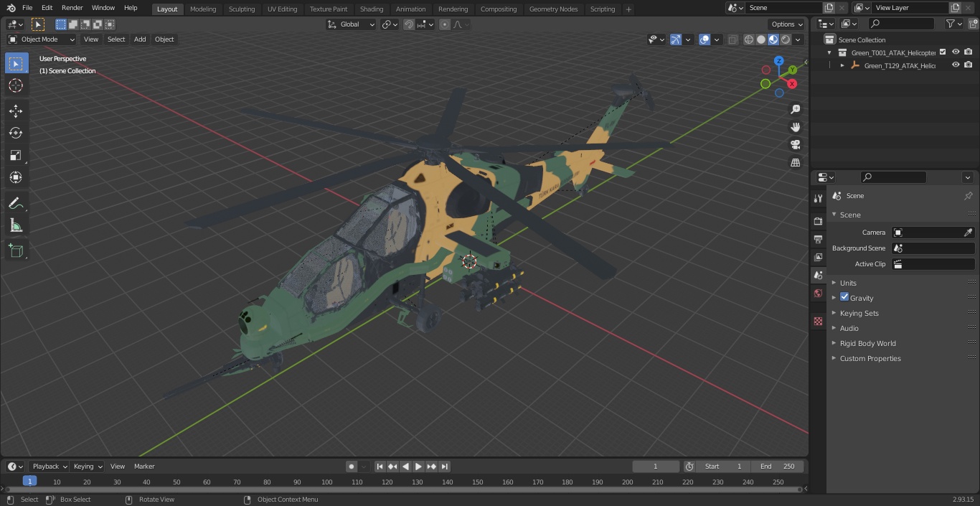Screen dimensions: 980x506
Task: Click the play animation button
Action: [418, 467]
